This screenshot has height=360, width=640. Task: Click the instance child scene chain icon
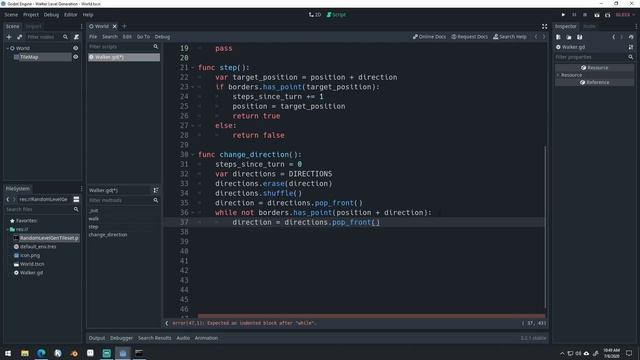(20, 37)
